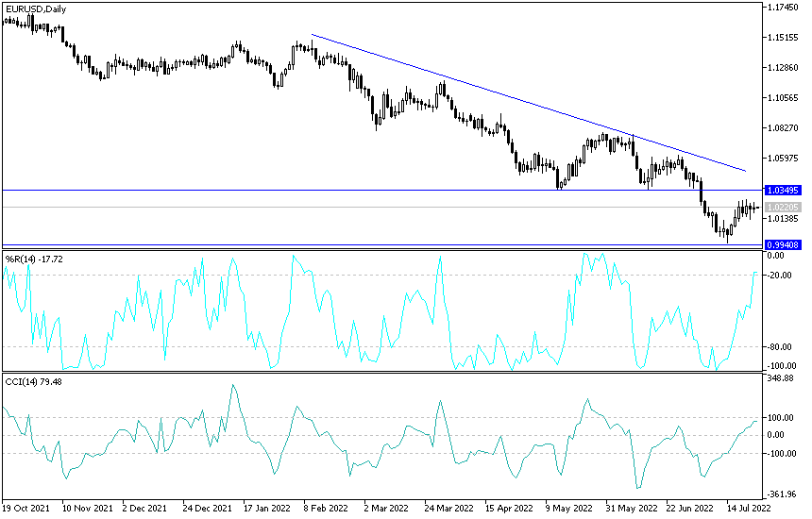Click the 2 Mar 2022 date label
The width and height of the screenshot is (812, 519).
point(386,508)
